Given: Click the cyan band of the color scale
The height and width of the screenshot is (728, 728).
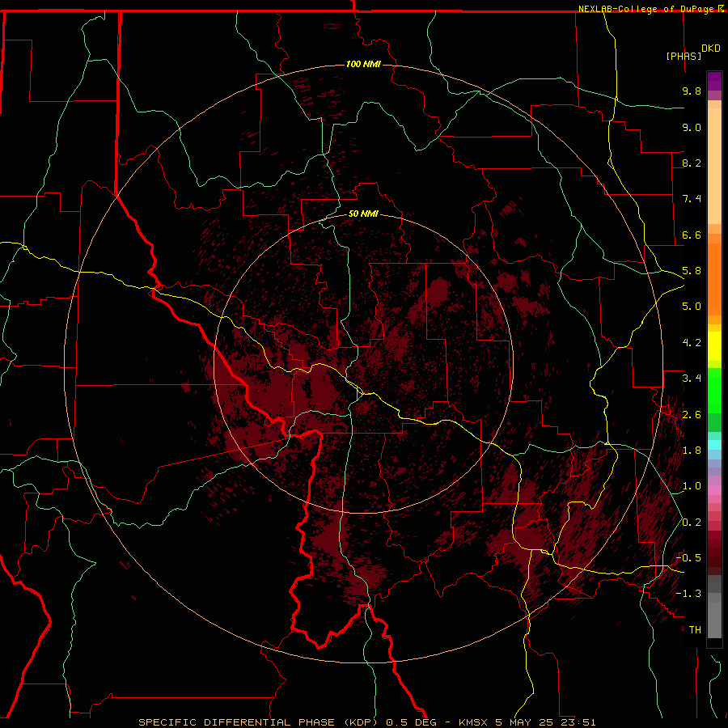Looking at the screenshot, I should coord(714,445).
